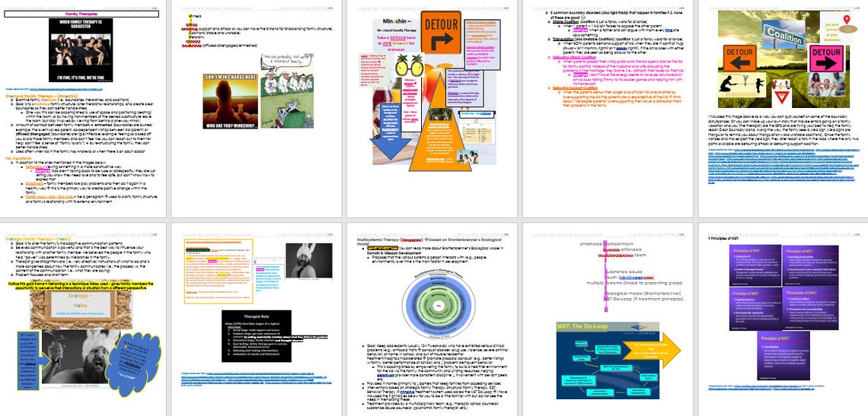Select the black-and-white pensive bunny-ears man photo
Image resolution: width=868 pixels, height=416 pixels.
tap(308, 261)
